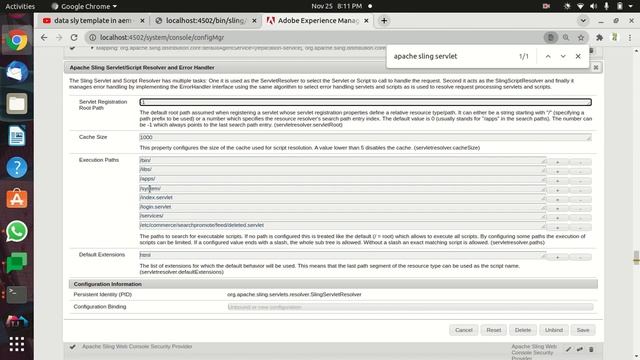Viewport: 640px width, 360px height.
Task: Add an extension after html row
Action: (x=558, y=257)
